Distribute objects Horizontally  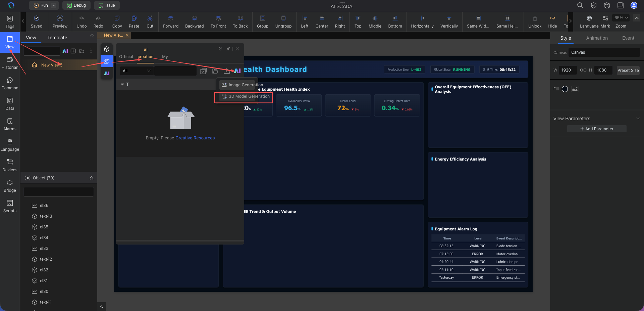point(422,22)
